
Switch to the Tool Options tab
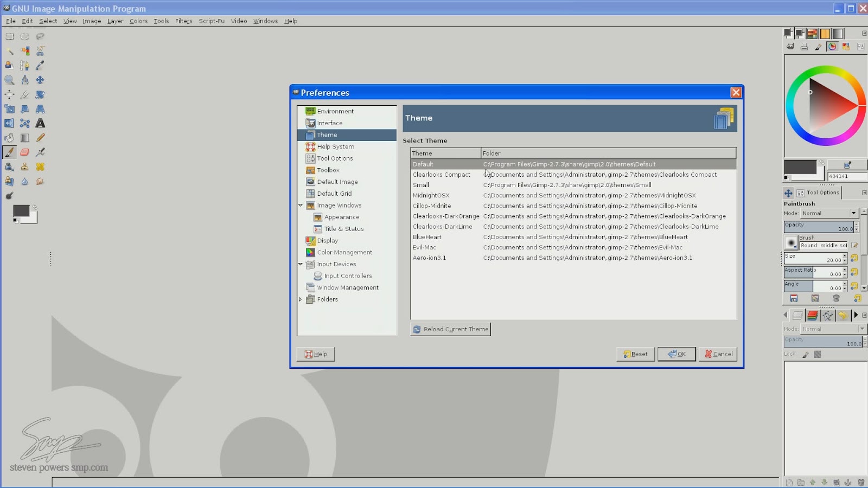coord(818,192)
